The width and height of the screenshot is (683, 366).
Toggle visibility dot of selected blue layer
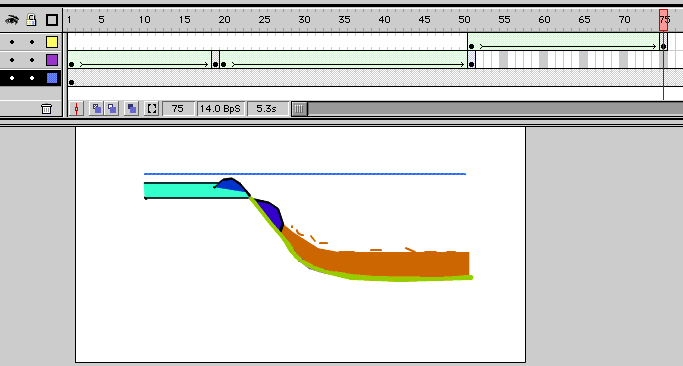tap(12, 78)
